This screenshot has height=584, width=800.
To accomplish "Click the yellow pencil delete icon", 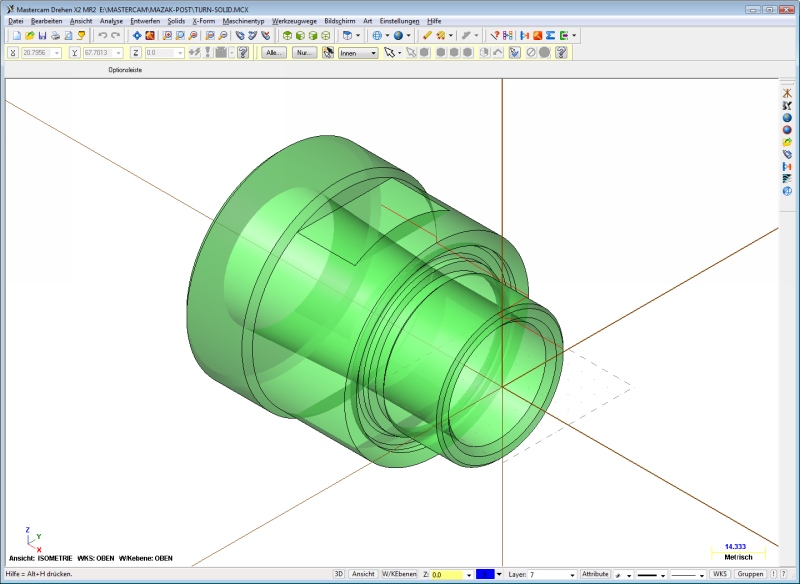I will click(427, 36).
